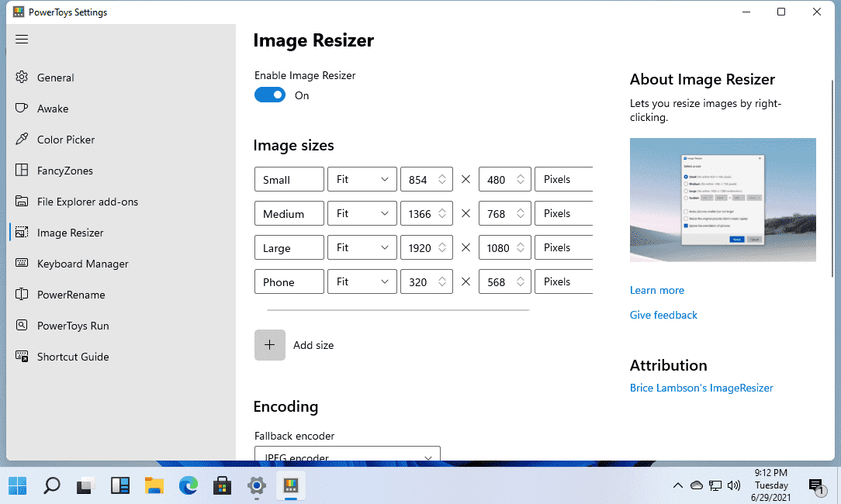Open the Fit dropdown for Small size

(362, 179)
